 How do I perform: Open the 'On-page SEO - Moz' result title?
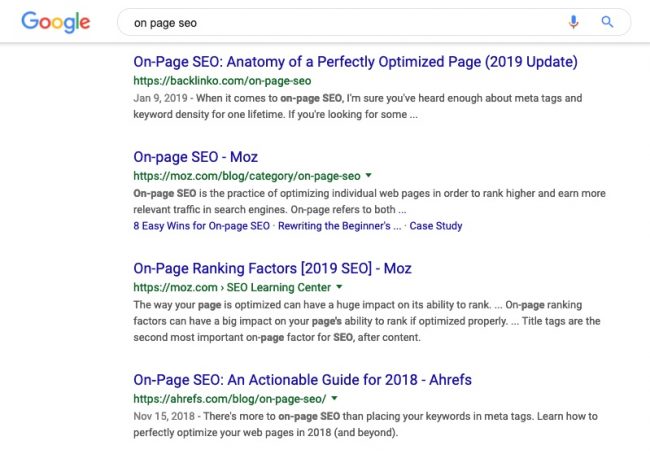(x=195, y=157)
